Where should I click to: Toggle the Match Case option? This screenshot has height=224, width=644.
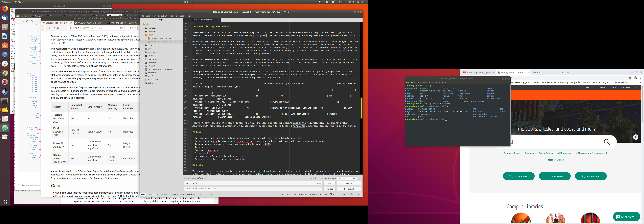345,178
